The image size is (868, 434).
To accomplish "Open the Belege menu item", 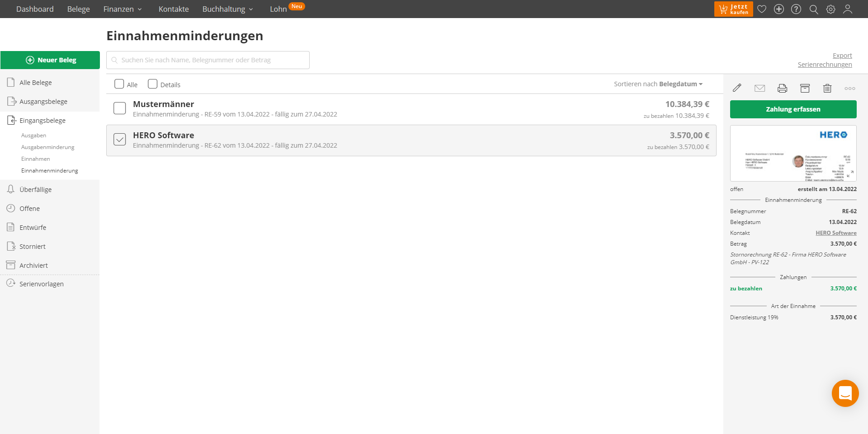I will tap(79, 9).
